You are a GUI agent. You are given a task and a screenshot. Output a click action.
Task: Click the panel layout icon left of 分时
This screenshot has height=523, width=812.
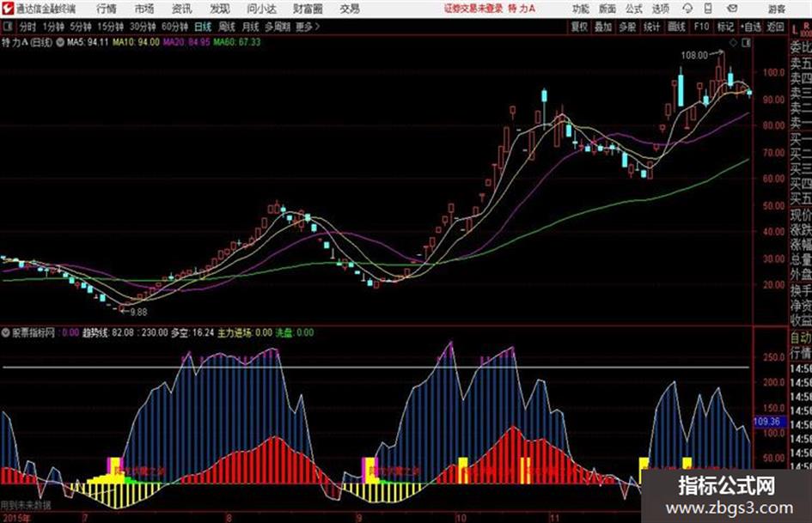(x=7, y=27)
